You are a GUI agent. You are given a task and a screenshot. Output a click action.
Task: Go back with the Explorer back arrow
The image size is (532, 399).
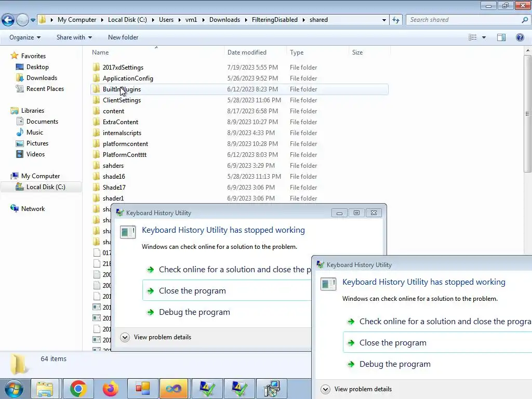(8, 20)
